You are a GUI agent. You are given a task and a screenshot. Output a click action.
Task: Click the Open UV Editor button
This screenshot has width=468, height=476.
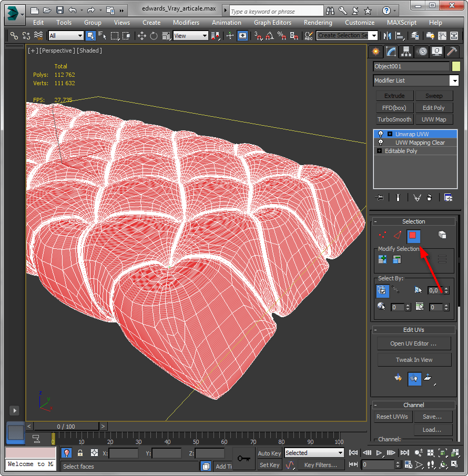click(414, 343)
